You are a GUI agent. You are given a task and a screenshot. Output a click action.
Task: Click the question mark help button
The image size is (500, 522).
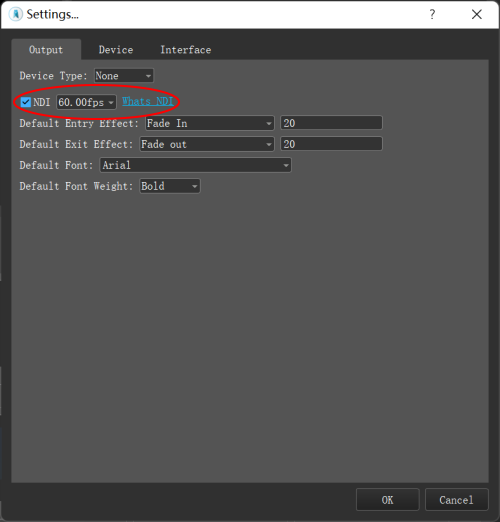tap(432, 14)
